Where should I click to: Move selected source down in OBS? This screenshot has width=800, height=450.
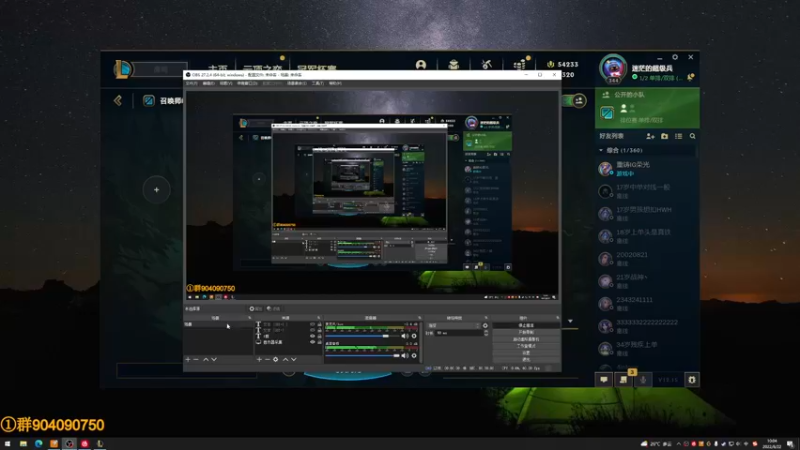click(x=293, y=360)
